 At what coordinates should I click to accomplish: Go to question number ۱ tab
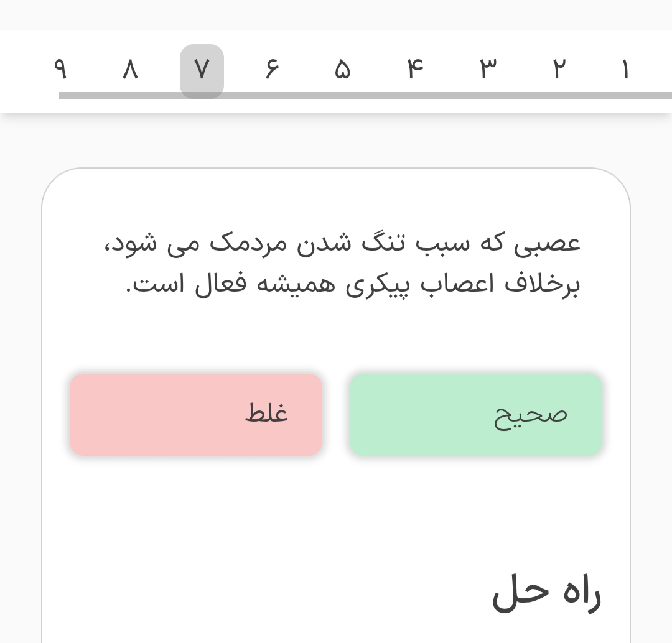[x=625, y=70]
